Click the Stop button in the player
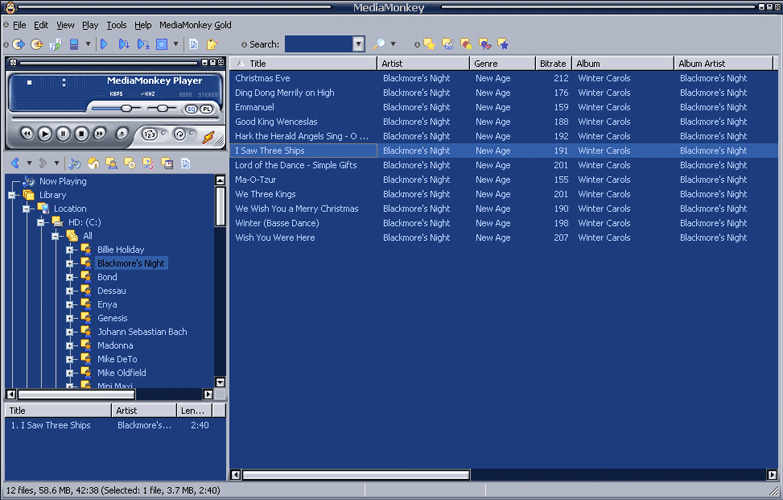This screenshot has height=500, width=783. click(x=81, y=134)
